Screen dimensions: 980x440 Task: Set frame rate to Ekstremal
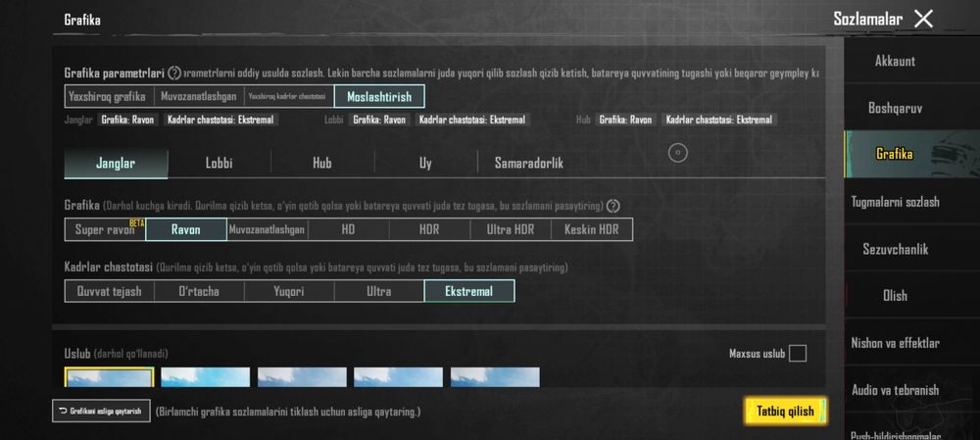[469, 291]
